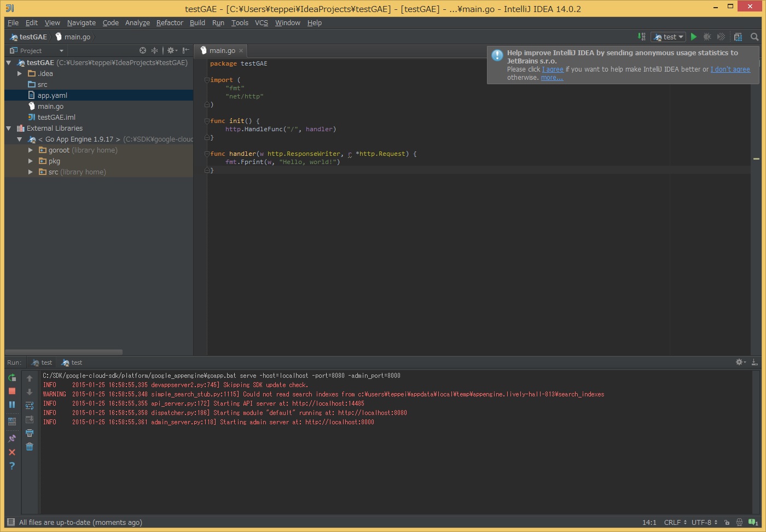Click the 'I agree' link
The image size is (766, 532).
coord(553,69)
